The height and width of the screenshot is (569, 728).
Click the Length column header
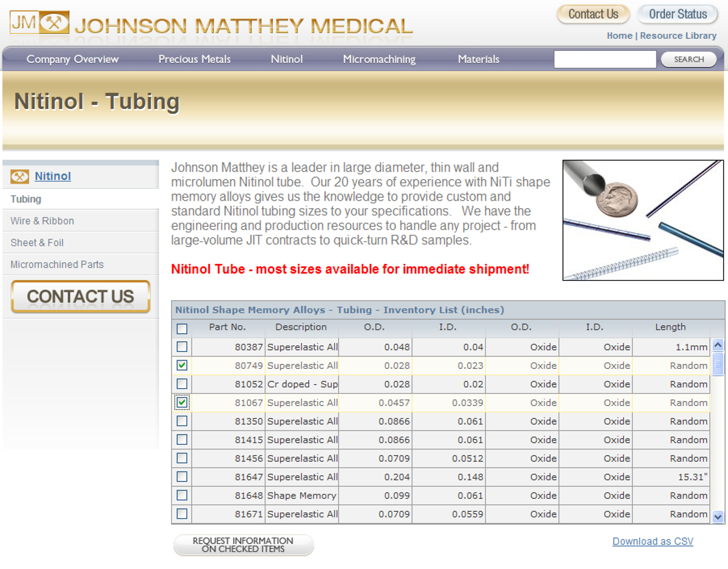click(x=670, y=327)
